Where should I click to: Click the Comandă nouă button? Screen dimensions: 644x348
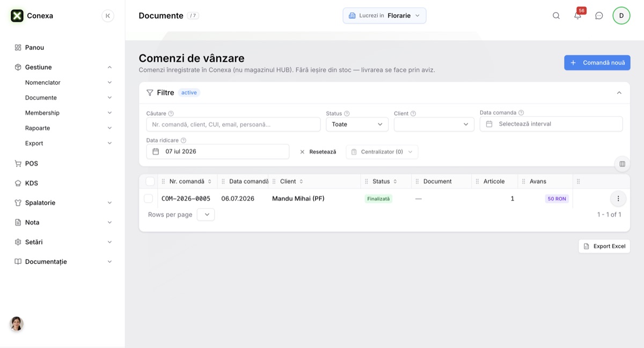point(597,63)
